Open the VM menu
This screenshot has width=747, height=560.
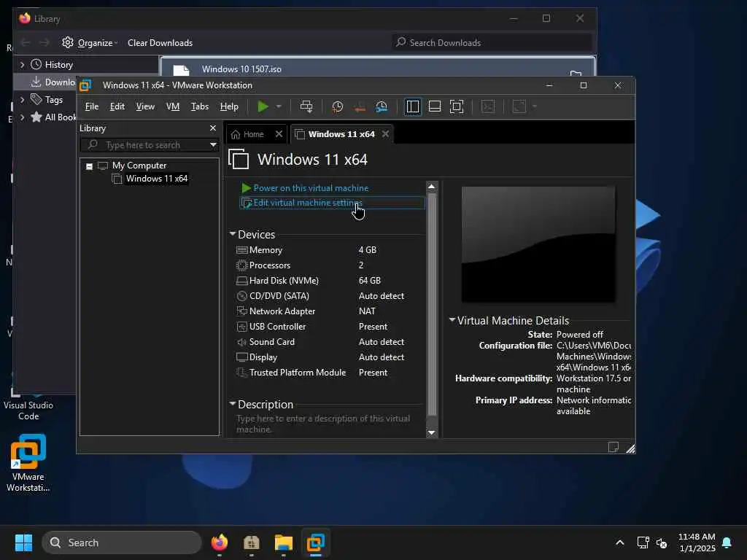pyautogui.click(x=173, y=106)
